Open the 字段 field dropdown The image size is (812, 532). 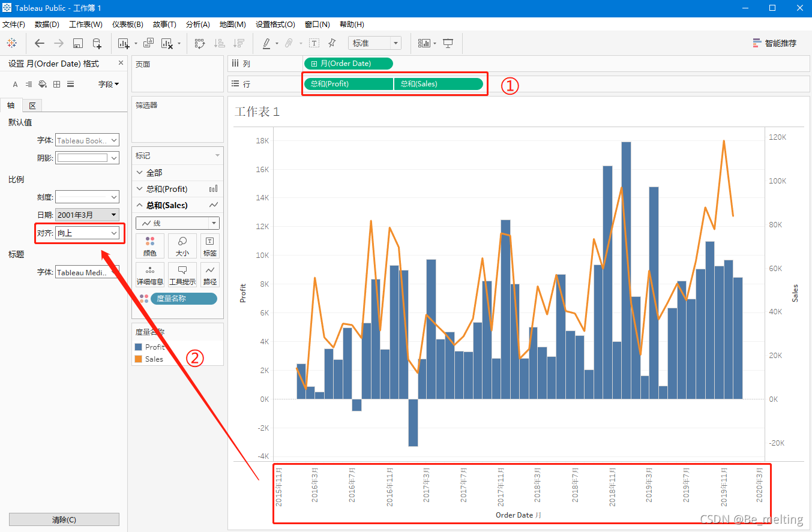click(108, 85)
